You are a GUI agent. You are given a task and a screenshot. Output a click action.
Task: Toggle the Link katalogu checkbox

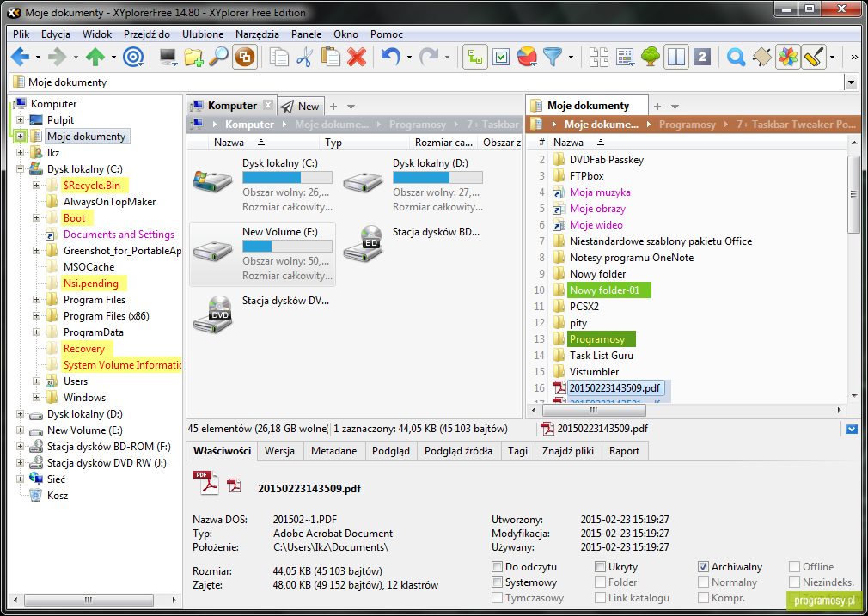coord(600,598)
